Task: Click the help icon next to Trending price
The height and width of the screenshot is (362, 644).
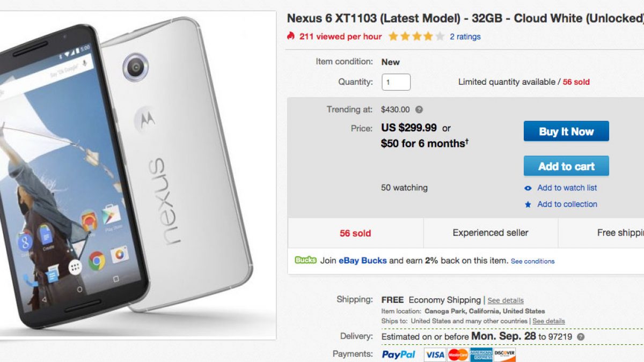Action: [x=419, y=109]
